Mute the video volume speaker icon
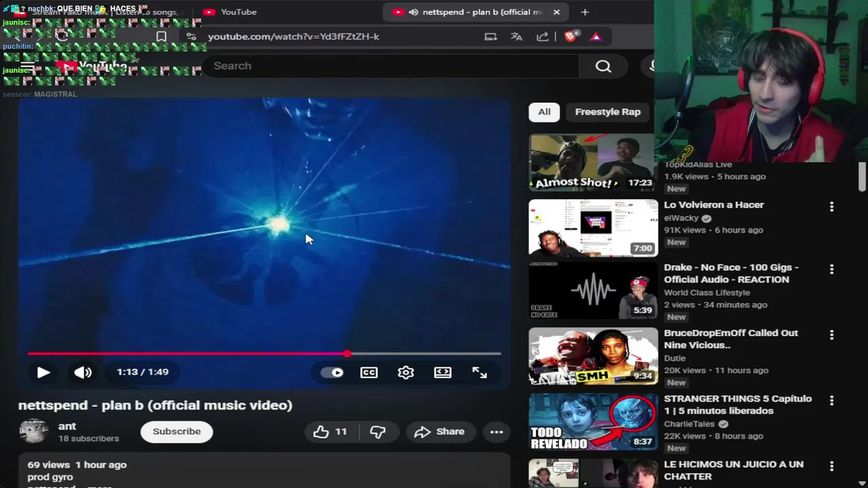868x488 pixels. coord(83,372)
